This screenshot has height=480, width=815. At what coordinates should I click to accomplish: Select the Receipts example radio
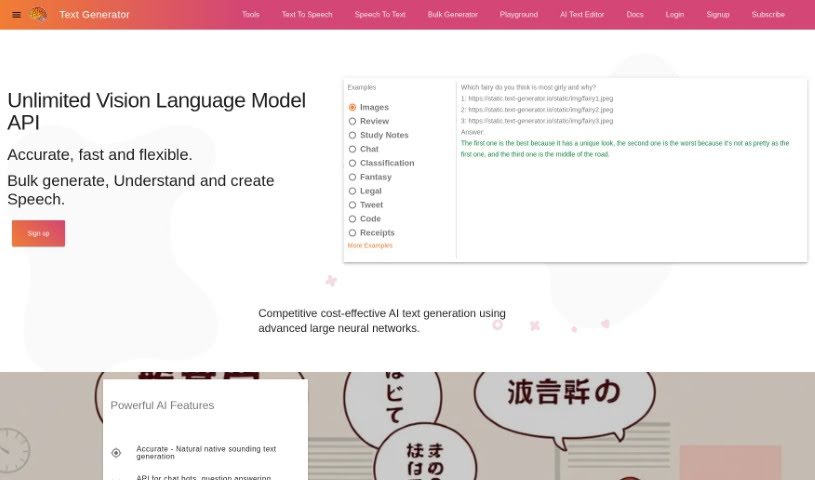352,233
